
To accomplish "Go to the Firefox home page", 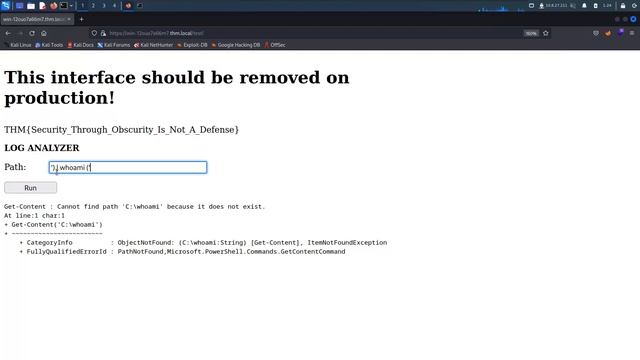I will [x=44, y=33].
